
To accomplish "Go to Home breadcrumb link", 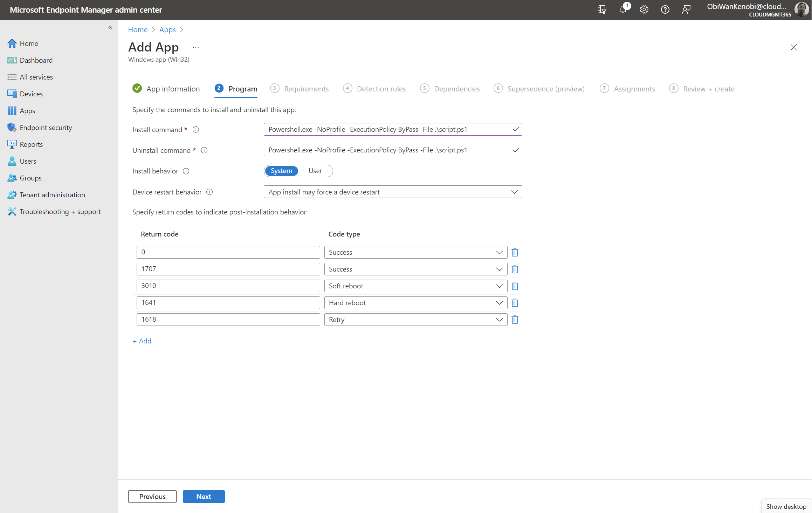I will click(138, 30).
